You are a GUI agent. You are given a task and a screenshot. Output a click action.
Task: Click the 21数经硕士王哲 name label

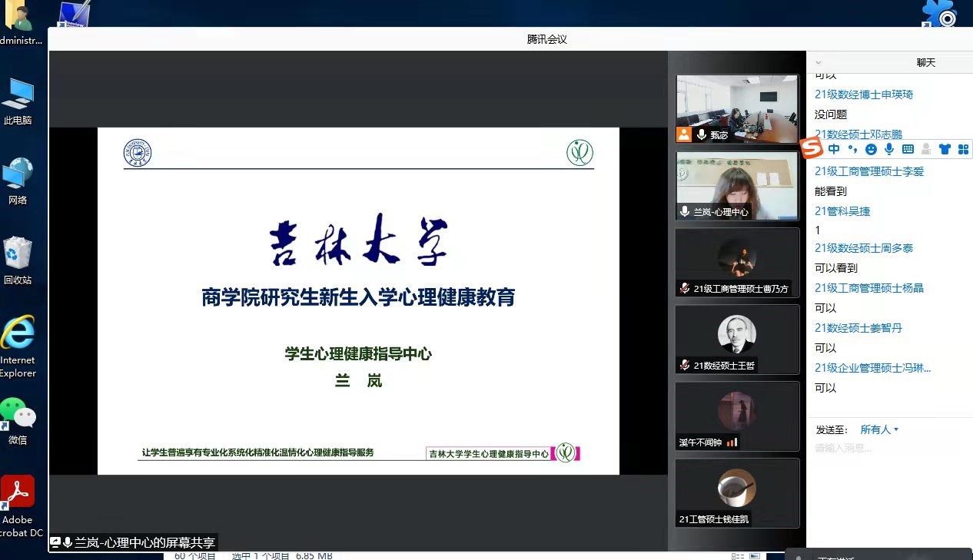[726, 366]
